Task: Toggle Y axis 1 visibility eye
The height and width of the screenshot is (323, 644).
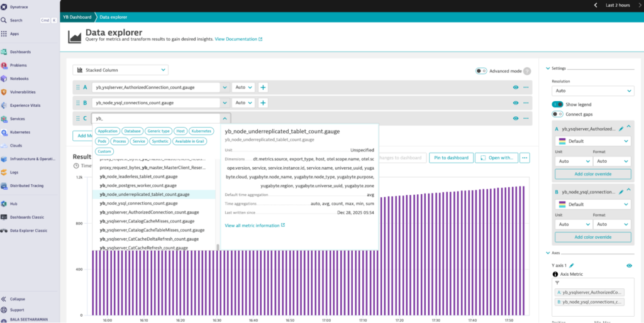Action: click(x=629, y=266)
